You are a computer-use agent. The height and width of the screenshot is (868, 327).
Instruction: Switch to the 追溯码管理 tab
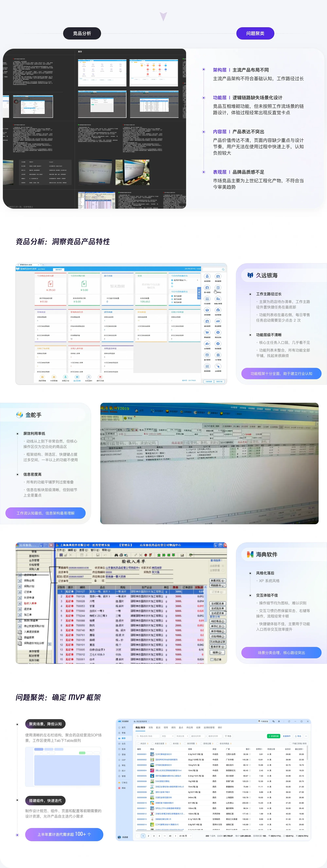pyautogui.click(x=209, y=727)
